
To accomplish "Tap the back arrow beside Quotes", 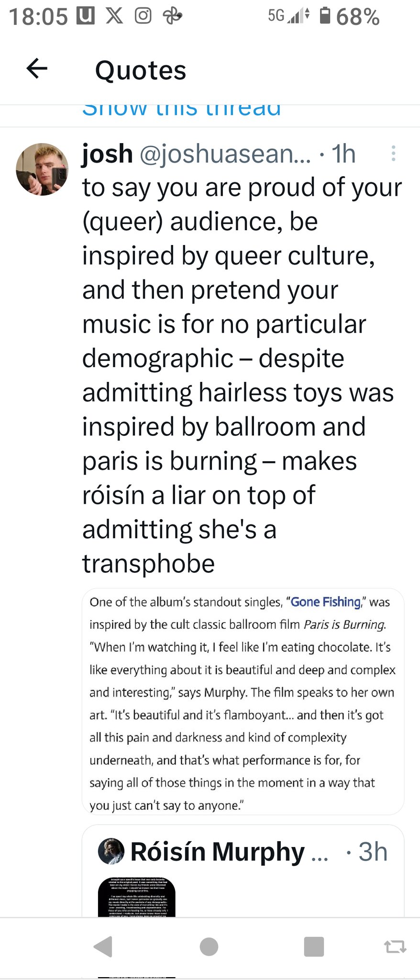I will pyautogui.click(x=37, y=68).
